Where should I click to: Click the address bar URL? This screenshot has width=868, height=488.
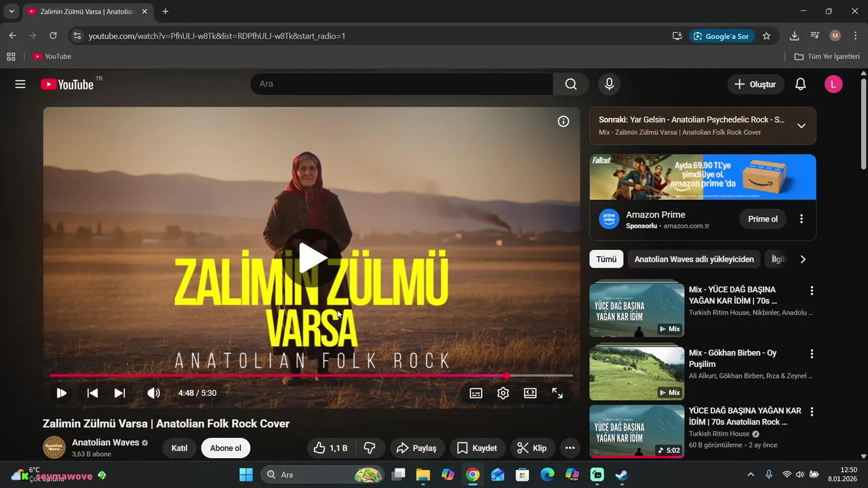[217, 36]
